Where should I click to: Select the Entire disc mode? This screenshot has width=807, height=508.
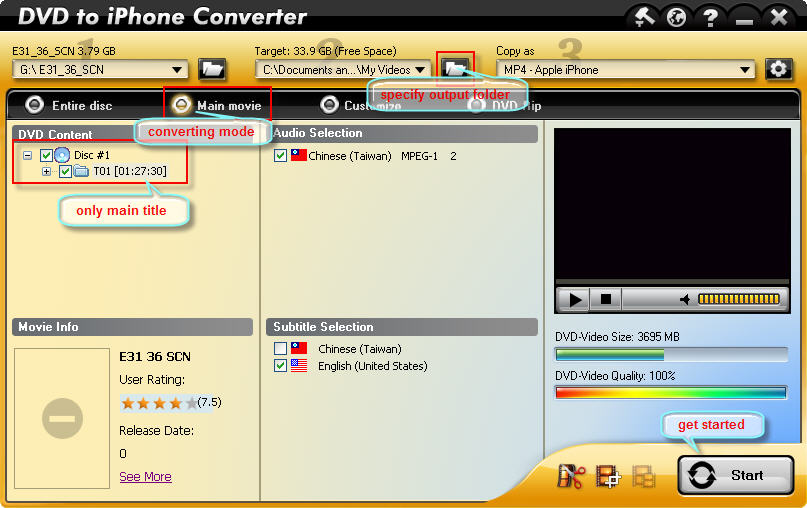(34, 105)
